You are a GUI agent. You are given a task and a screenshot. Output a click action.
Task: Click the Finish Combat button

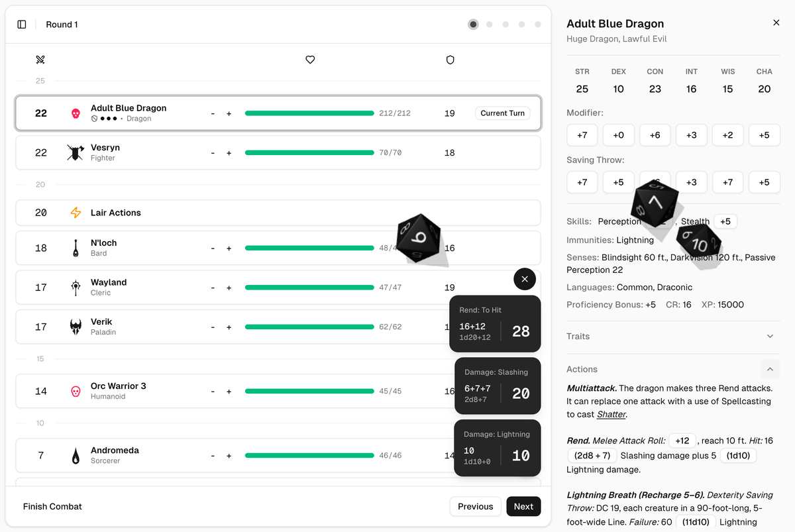[52, 506]
